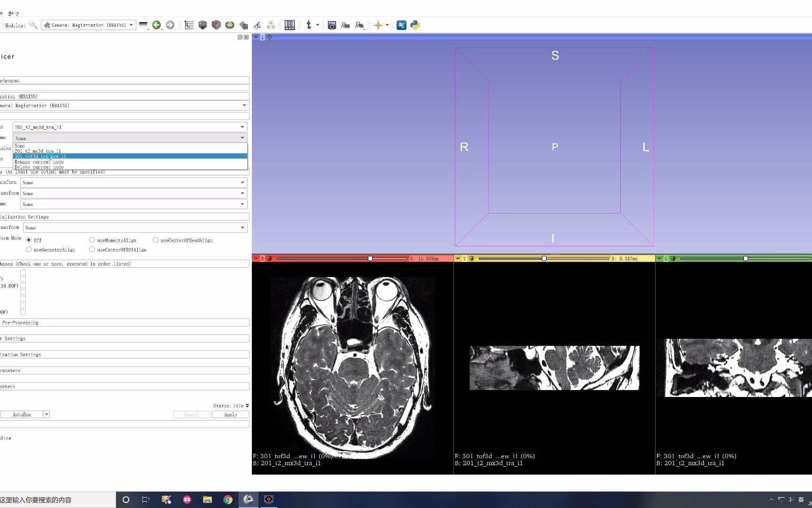Open Chrome from the taskbar
Screen dimensions: 812x508
pos(228,500)
